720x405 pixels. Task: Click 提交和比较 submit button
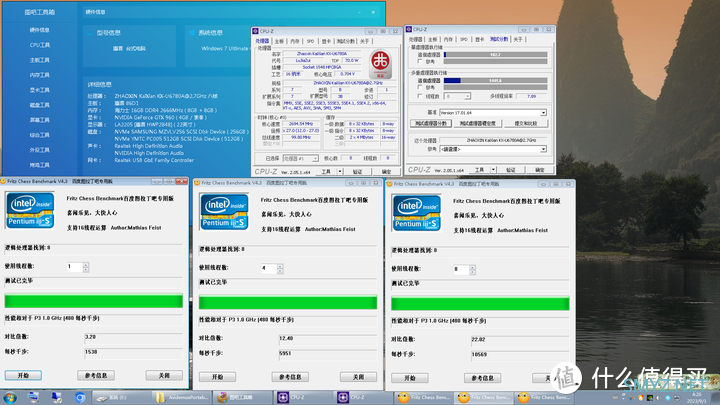pyautogui.click(x=526, y=124)
